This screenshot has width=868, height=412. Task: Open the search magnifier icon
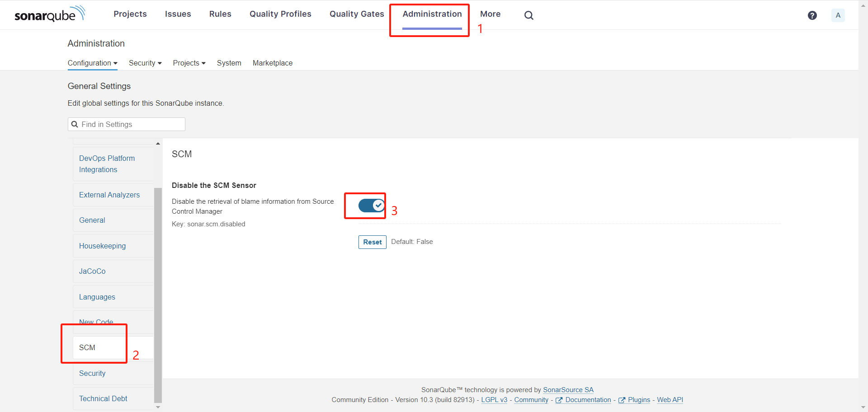click(x=528, y=15)
